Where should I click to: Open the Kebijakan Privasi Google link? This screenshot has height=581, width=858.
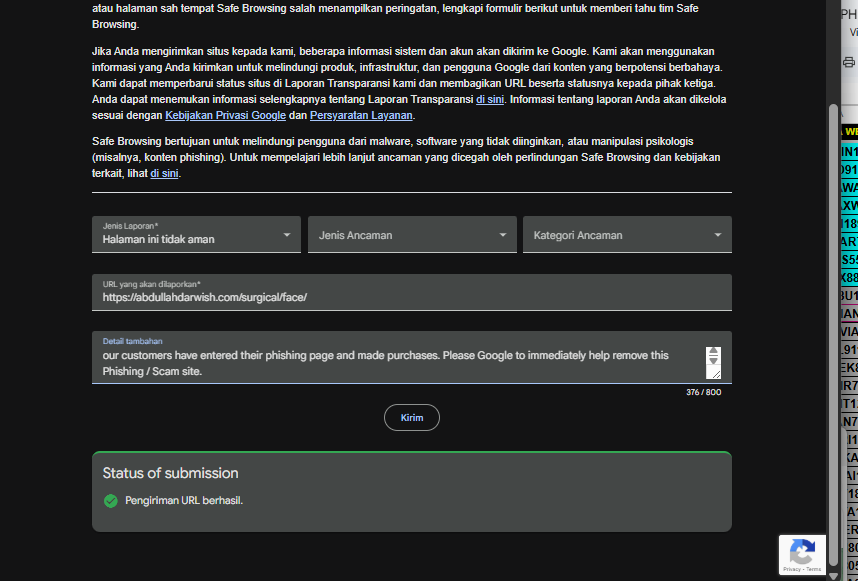click(225, 115)
